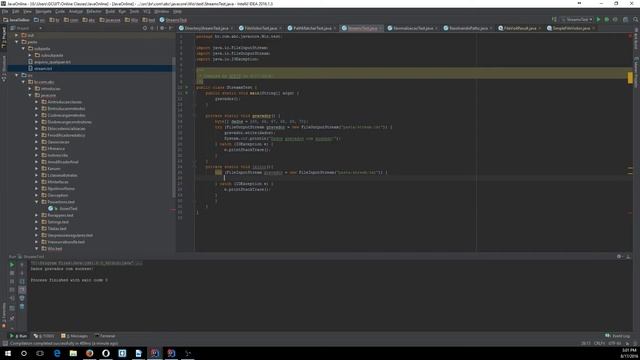Open the TODO tool window tab
The height and width of the screenshot is (360, 640).
[44, 336]
